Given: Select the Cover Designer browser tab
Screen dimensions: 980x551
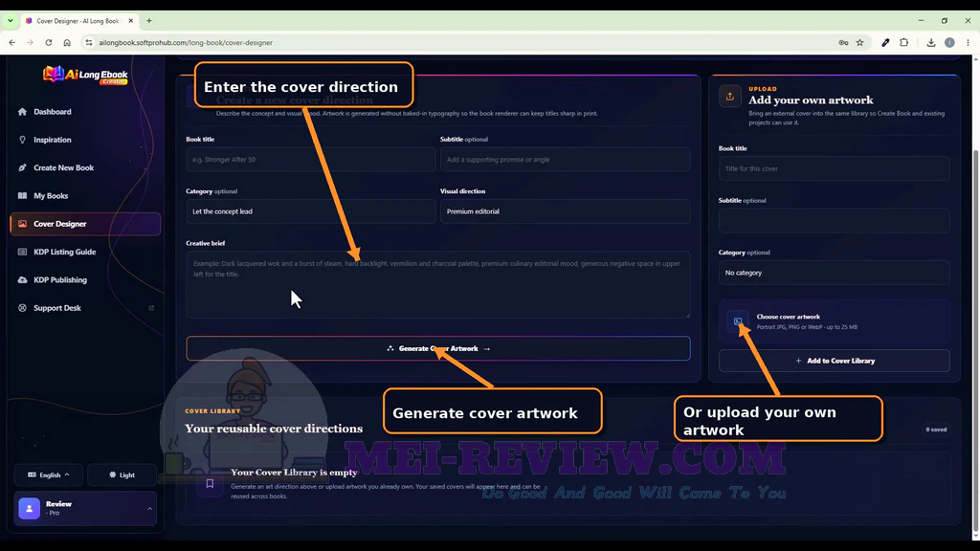Looking at the screenshot, I should click(x=78, y=21).
